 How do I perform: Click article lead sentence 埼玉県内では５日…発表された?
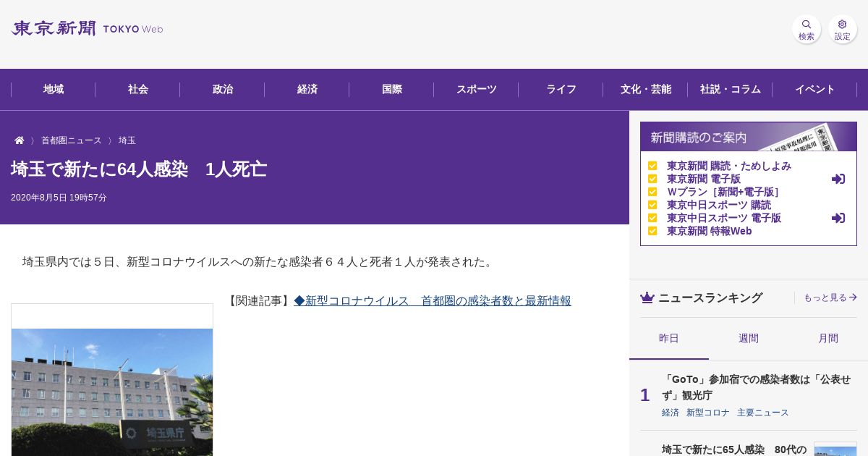pyautogui.click(x=260, y=262)
